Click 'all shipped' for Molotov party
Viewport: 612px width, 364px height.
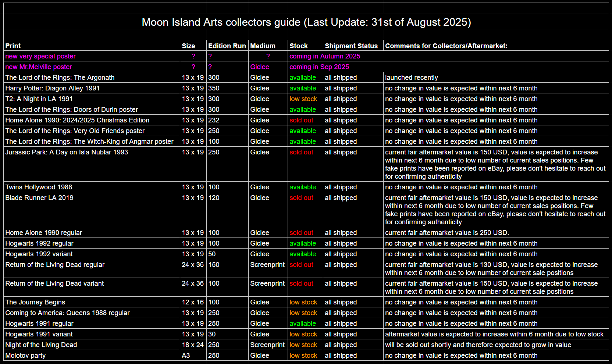click(x=341, y=356)
